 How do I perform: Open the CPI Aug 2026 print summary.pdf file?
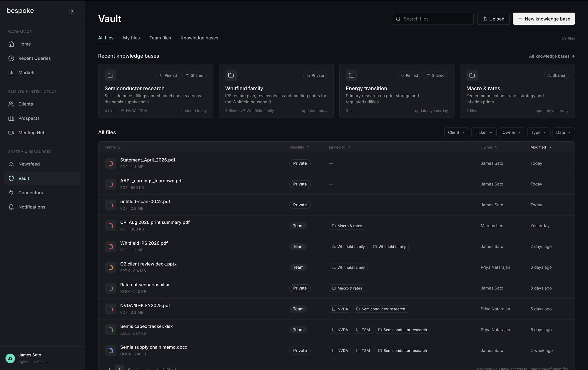(x=155, y=222)
